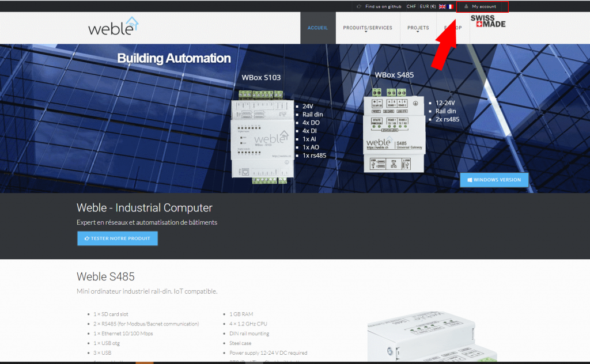This screenshot has height=364, width=590.
Task: Open the PROJETS menu
Action: tap(418, 28)
